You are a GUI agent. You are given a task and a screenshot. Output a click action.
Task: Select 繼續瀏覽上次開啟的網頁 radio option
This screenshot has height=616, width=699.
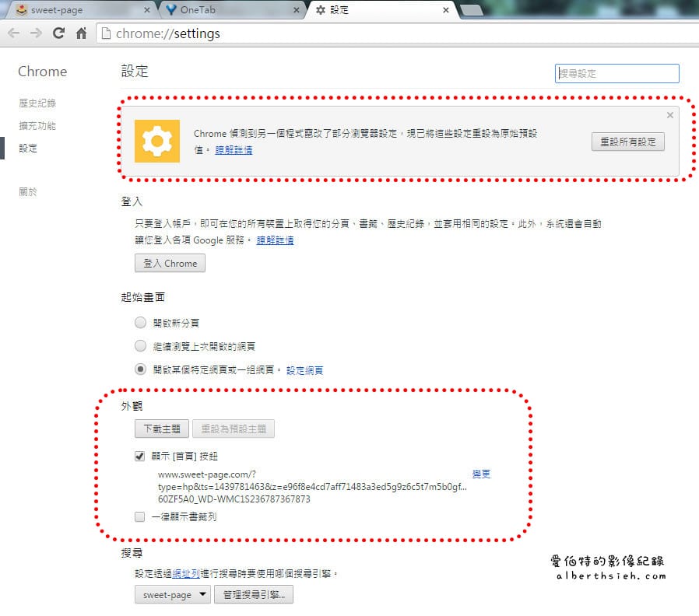(140, 345)
